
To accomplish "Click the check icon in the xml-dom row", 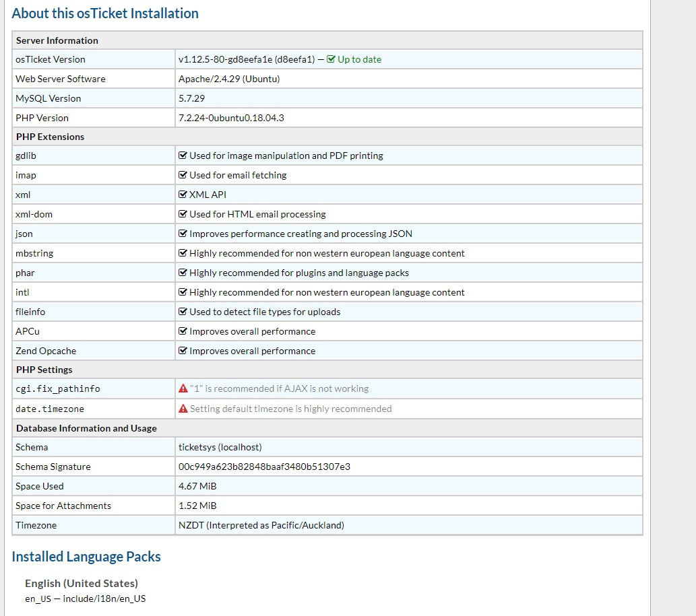I will point(183,214).
